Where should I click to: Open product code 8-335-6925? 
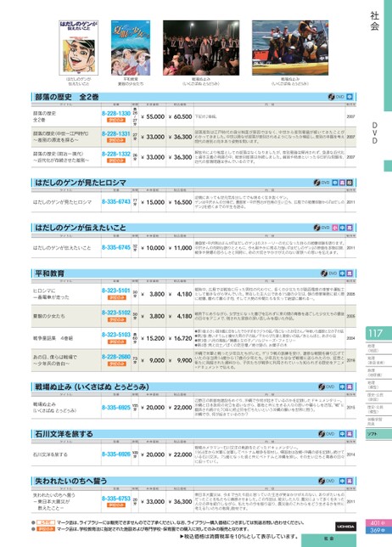click(x=116, y=407)
